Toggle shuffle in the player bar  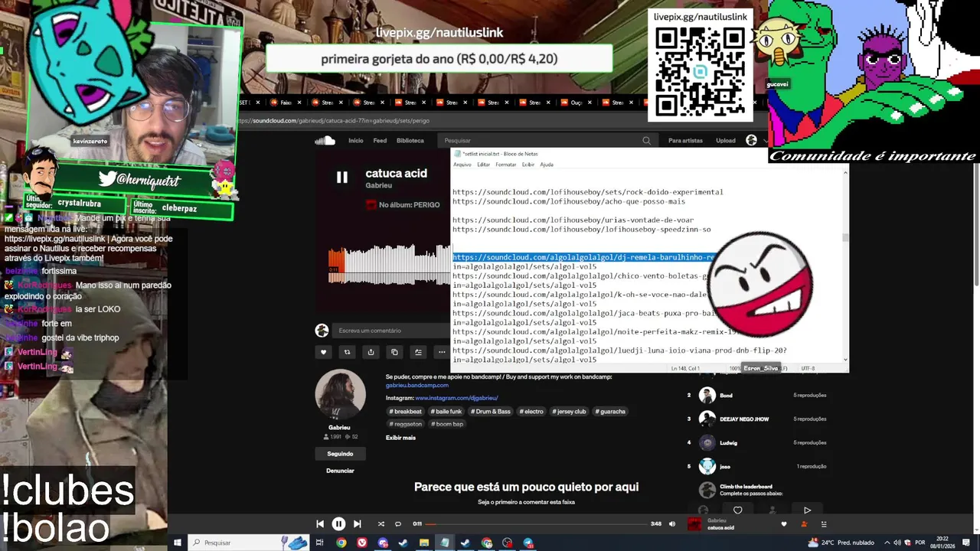381,524
